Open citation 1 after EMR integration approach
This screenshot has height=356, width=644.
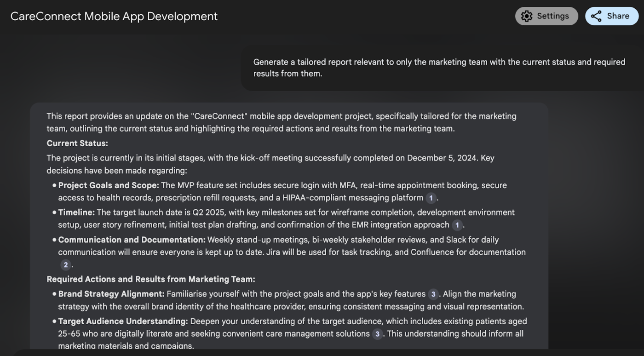coord(457,225)
